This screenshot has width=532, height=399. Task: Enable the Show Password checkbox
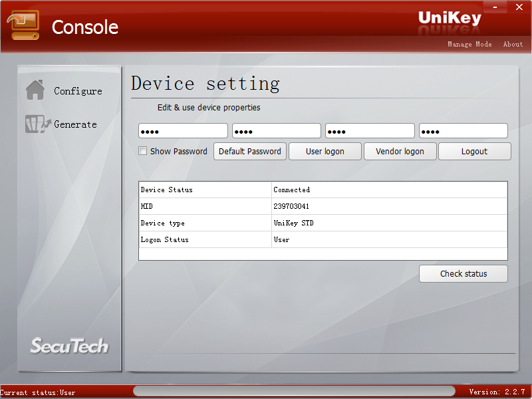(142, 151)
